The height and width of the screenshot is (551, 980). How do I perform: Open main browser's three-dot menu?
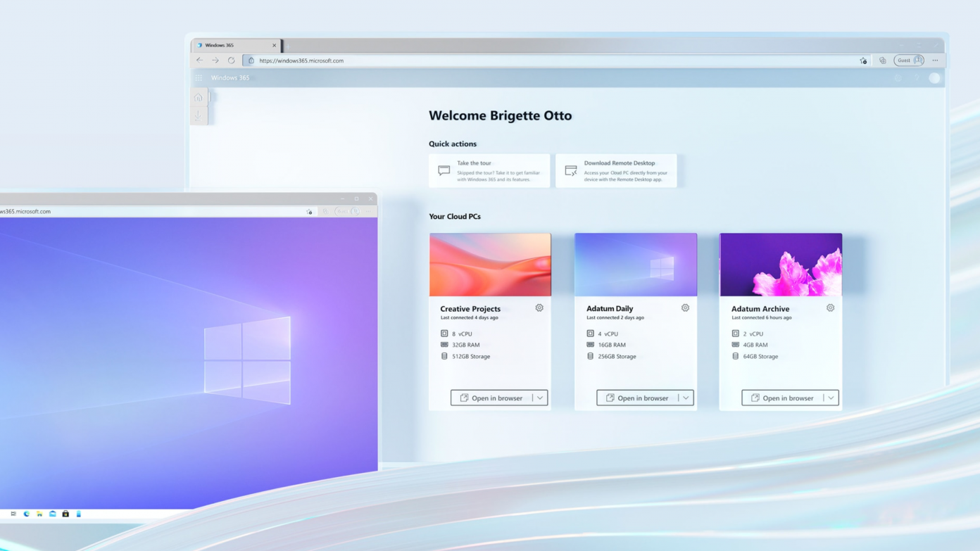(x=936, y=61)
